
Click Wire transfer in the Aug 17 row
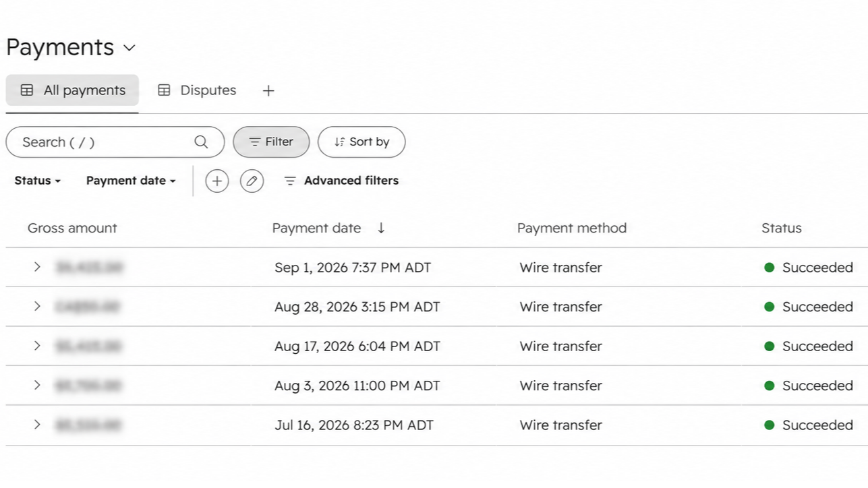tap(560, 346)
